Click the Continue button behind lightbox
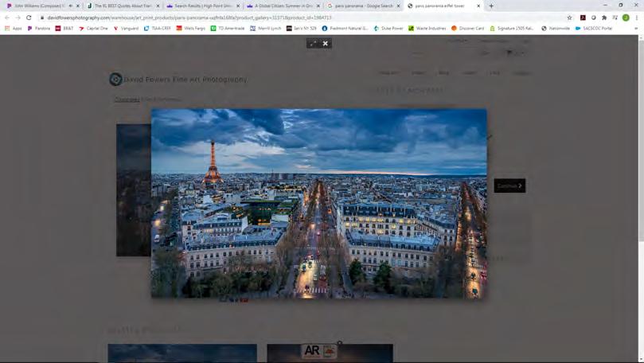This screenshot has height=363, width=644. (509, 185)
